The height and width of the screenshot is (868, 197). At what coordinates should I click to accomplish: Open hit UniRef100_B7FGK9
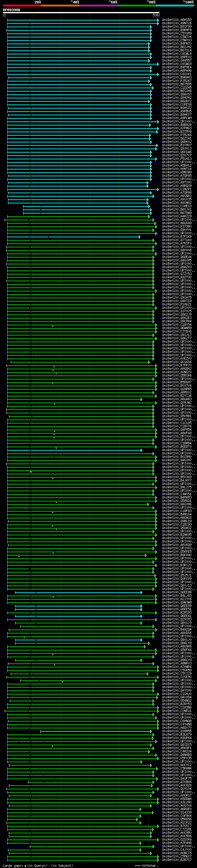coord(177,236)
